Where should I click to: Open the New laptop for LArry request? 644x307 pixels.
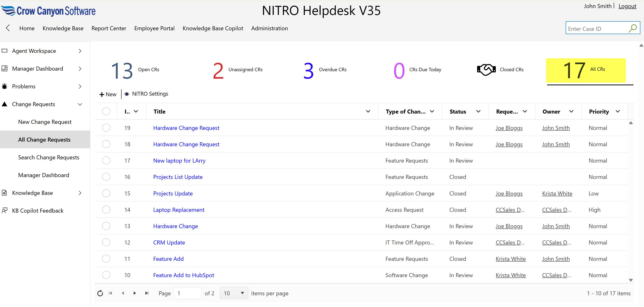click(179, 160)
